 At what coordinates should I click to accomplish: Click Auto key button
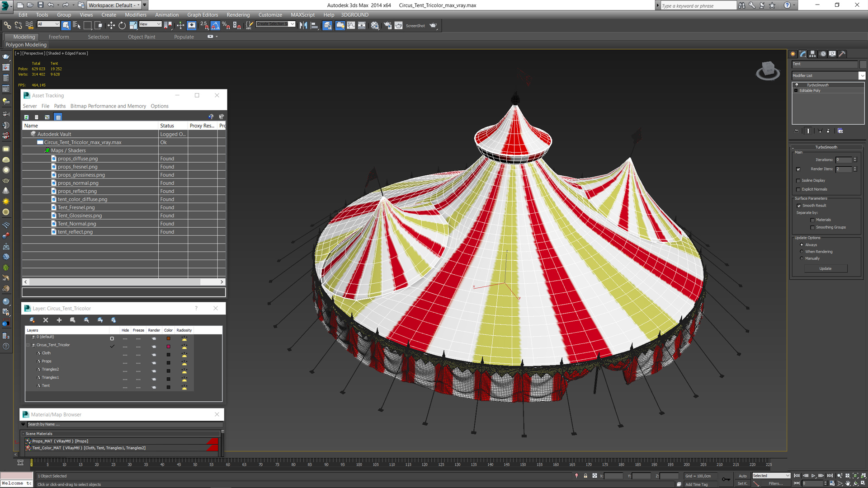[x=742, y=476]
